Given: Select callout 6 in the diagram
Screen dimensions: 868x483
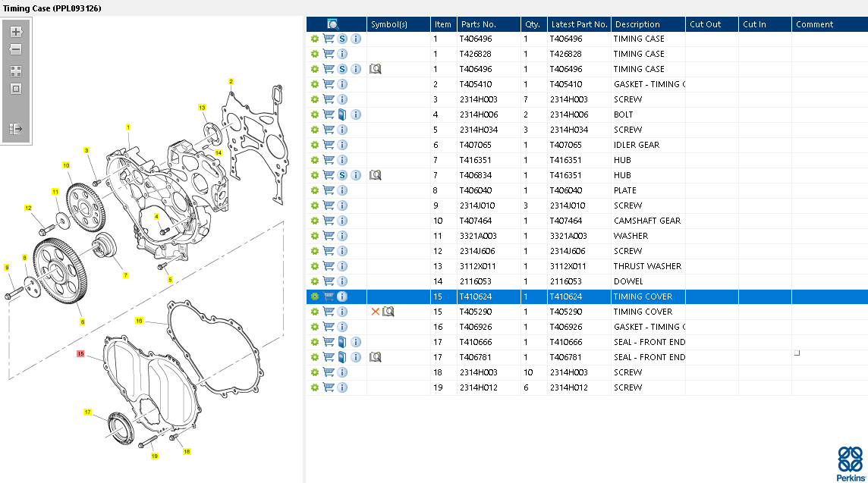Looking at the screenshot, I should pos(83,322).
